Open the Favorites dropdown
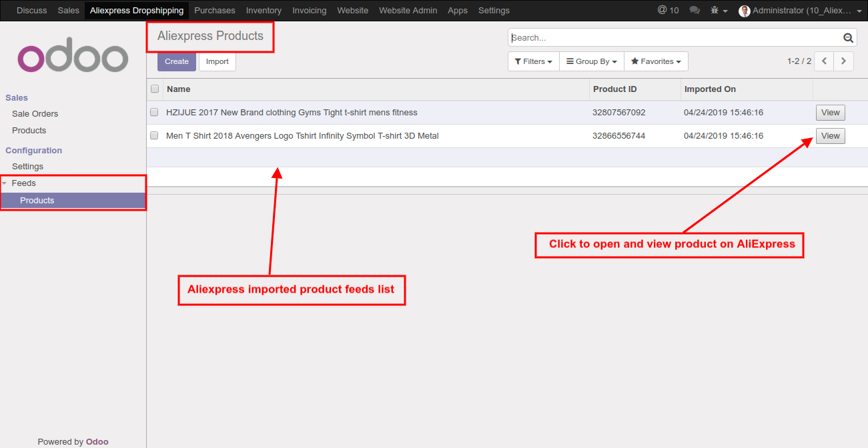 [x=656, y=61]
